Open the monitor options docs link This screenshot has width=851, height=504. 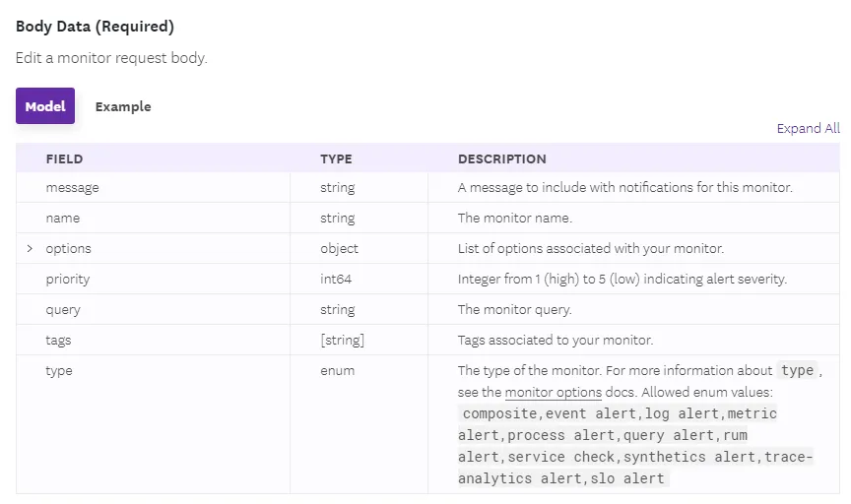point(553,392)
